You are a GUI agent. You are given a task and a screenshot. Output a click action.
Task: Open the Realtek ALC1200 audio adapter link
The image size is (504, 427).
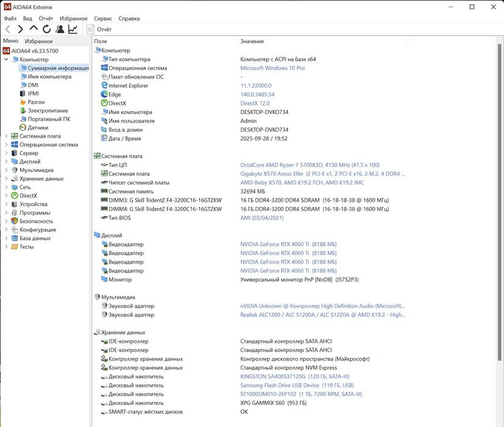coord(323,315)
